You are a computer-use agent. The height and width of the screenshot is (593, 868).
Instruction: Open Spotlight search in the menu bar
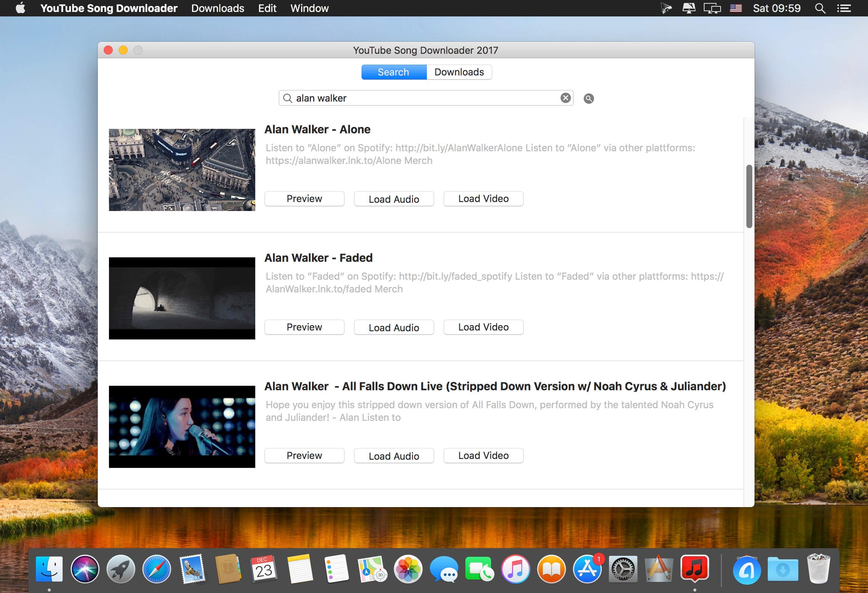(x=820, y=8)
